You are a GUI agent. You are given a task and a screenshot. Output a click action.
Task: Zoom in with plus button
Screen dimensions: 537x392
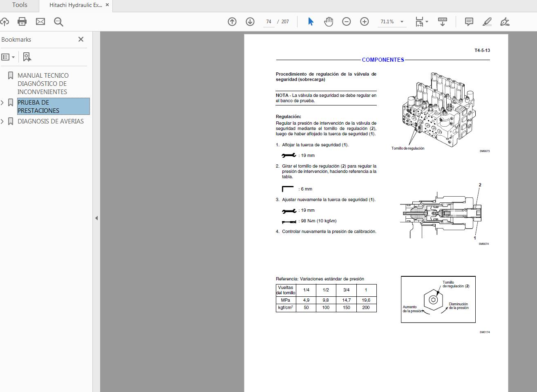click(x=365, y=22)
